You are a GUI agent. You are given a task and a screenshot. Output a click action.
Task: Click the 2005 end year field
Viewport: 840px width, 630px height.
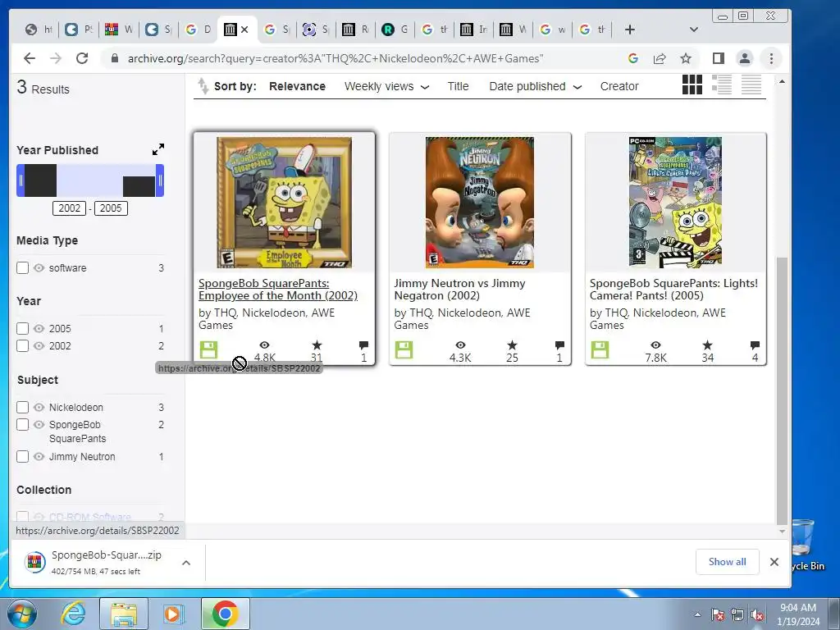111,208
